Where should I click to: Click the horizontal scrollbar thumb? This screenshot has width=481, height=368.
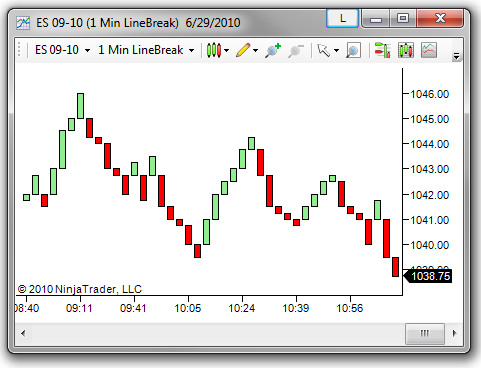click(425, 333)
